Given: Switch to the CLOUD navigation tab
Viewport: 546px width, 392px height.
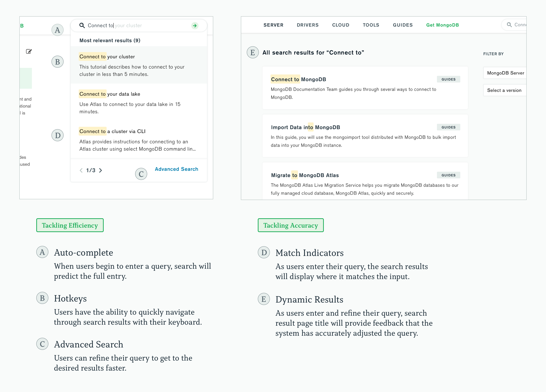Looking at the screenshot, I should 340,25.
